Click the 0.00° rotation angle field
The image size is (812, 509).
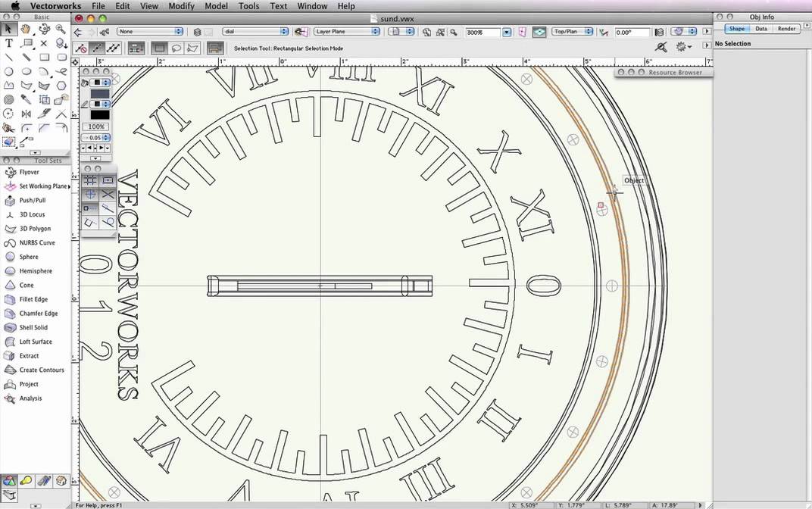click(632, 32)
